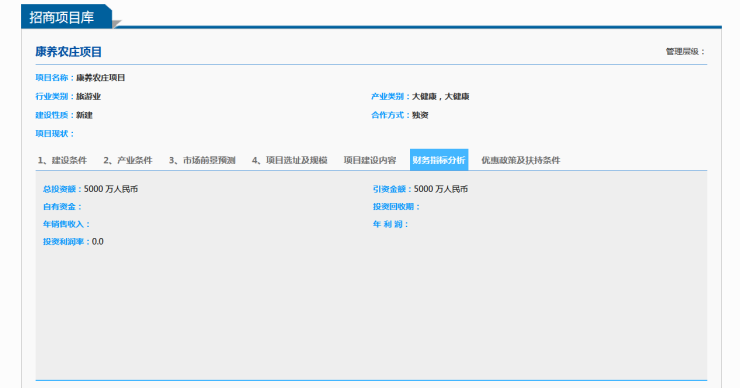Viewport: 740px width, 388px height.
Task: Switch to the 项目建设内容 tab
Action: click(370, 160)
